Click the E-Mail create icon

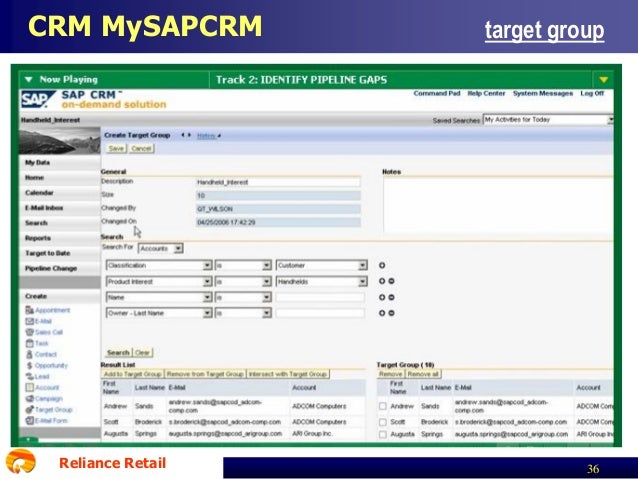coord(29,321)
